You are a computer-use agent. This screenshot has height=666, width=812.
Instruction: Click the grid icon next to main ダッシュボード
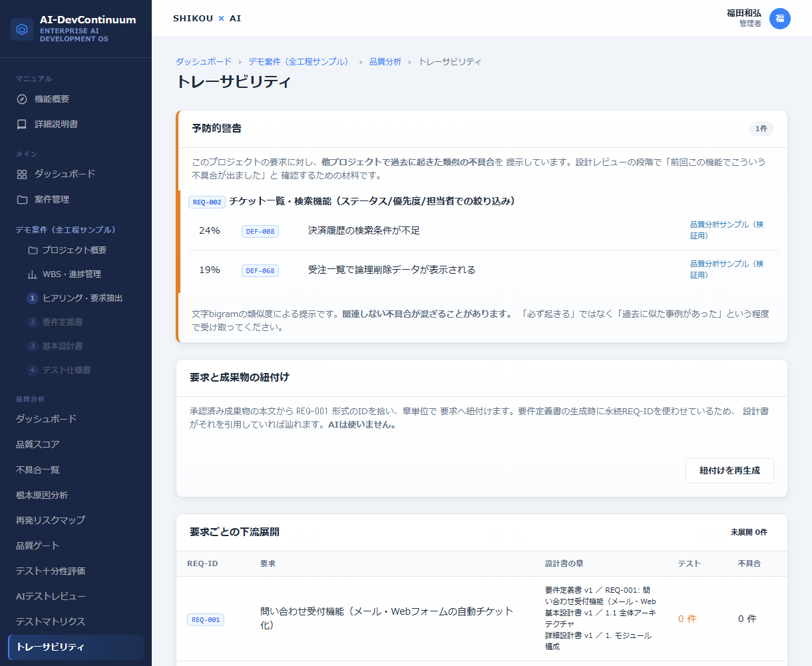pos(22,174)
